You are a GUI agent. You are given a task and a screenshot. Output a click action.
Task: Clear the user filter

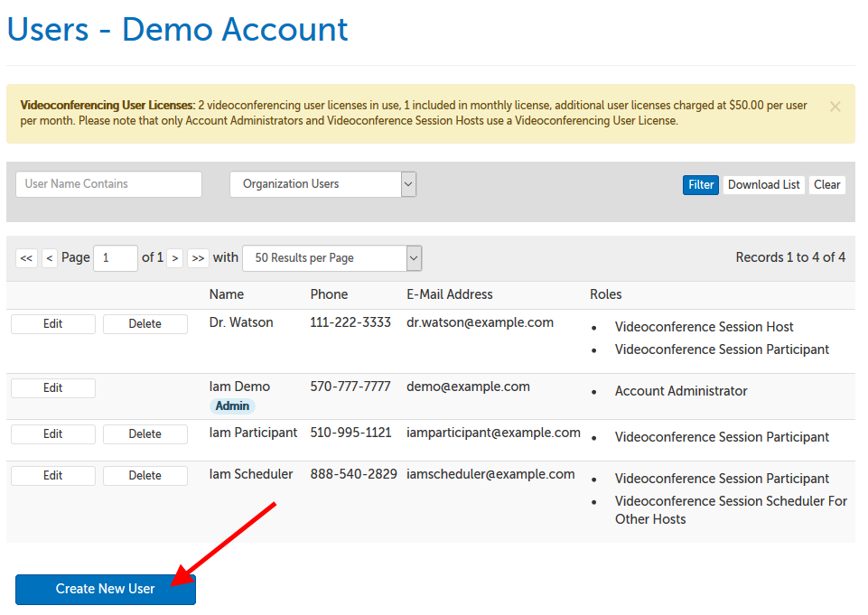(826, 185)
